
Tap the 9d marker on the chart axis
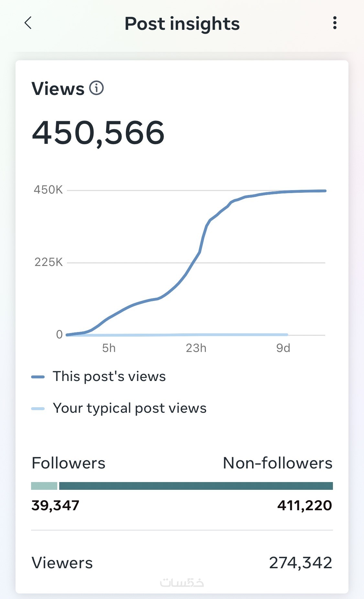pyautogui.click(x=283, y=348)
